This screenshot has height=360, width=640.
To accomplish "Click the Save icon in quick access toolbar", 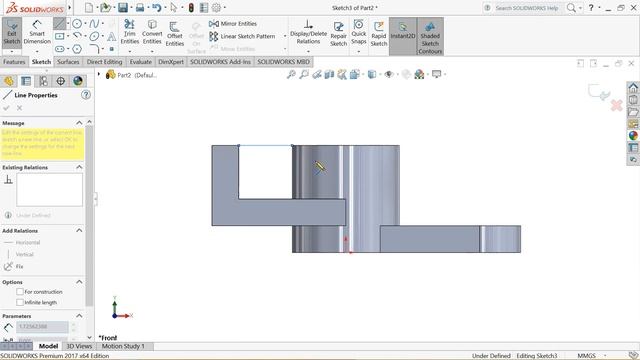I will (122, 7).
